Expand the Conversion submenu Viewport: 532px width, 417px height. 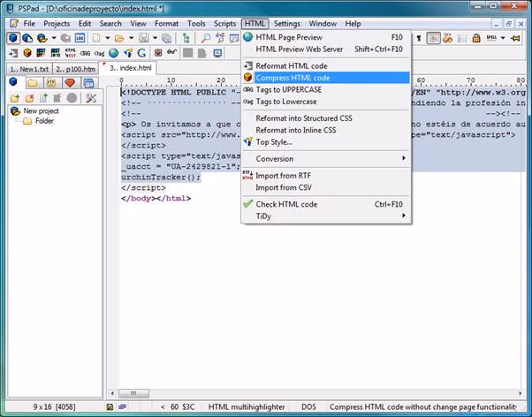(x=326, y=159)
